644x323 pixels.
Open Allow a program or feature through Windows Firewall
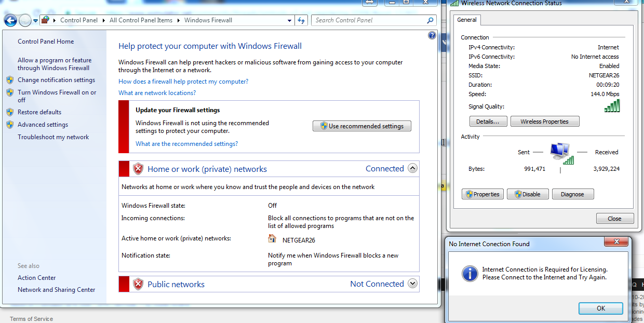(55, 64)
